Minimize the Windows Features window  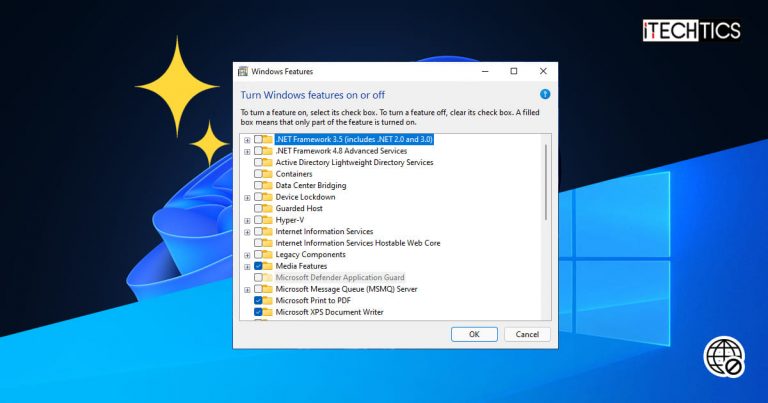click(485, 71)
